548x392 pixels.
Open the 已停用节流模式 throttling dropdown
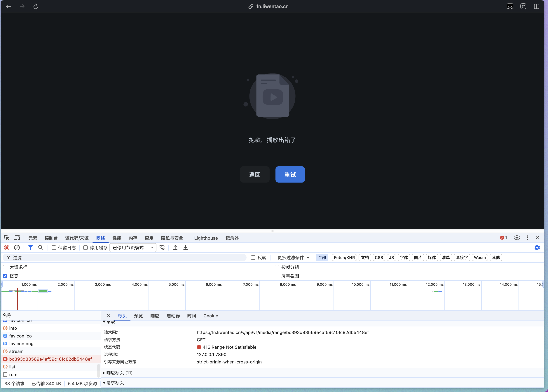coord(133,248)
